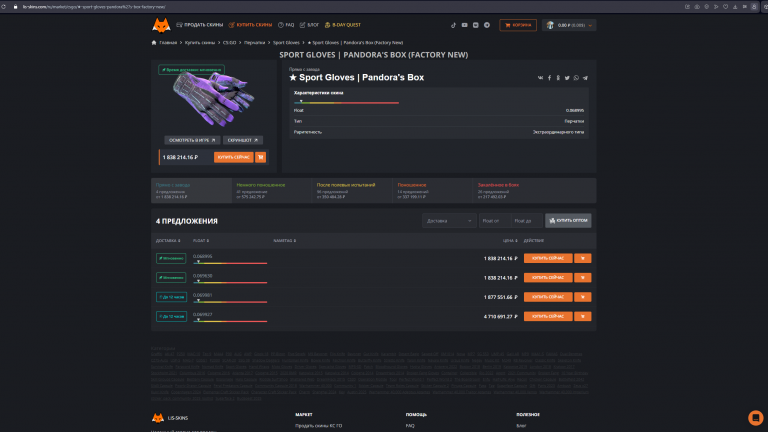Buy now the float 0.069830 offer

pos(548,278)
